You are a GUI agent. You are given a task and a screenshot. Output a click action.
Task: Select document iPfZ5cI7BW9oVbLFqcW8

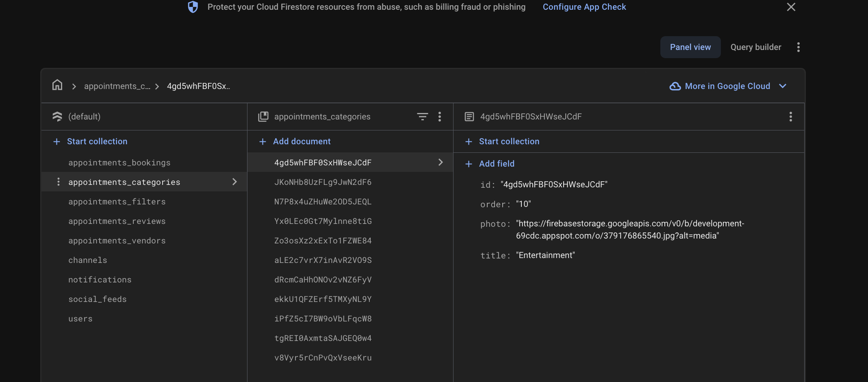click(x=323, y=319)
